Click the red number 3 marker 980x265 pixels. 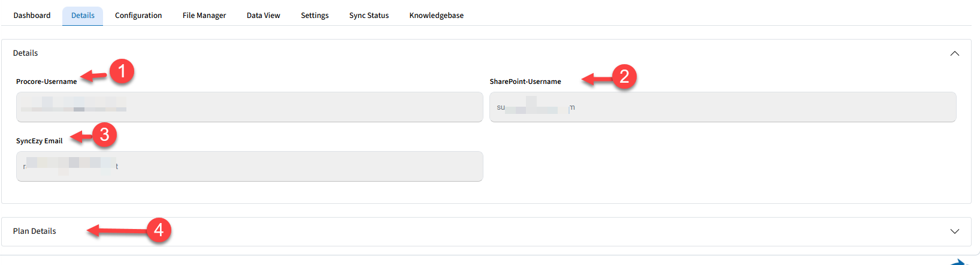click(104, 134)
